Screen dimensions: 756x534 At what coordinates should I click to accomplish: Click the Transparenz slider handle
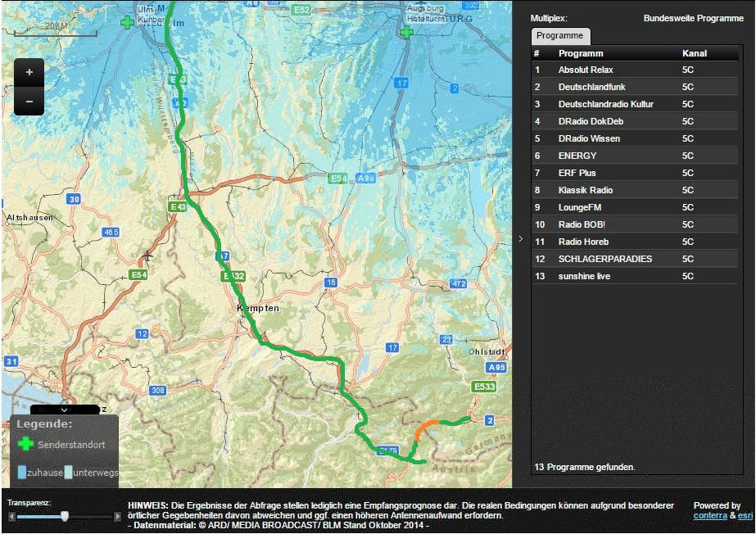[x=65, y=516]
